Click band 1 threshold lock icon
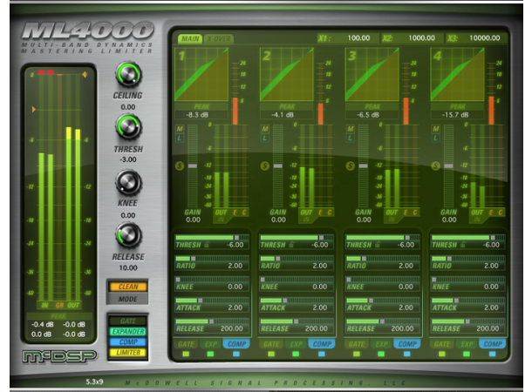 point(207,244)
